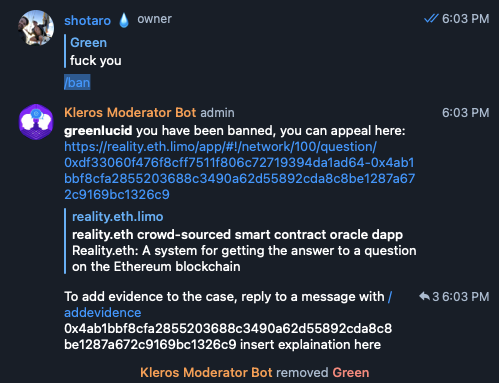Screen dimensions: 499x383
Task: Click the link preview description about Reality.eth
Action: (x=244, y=251)
